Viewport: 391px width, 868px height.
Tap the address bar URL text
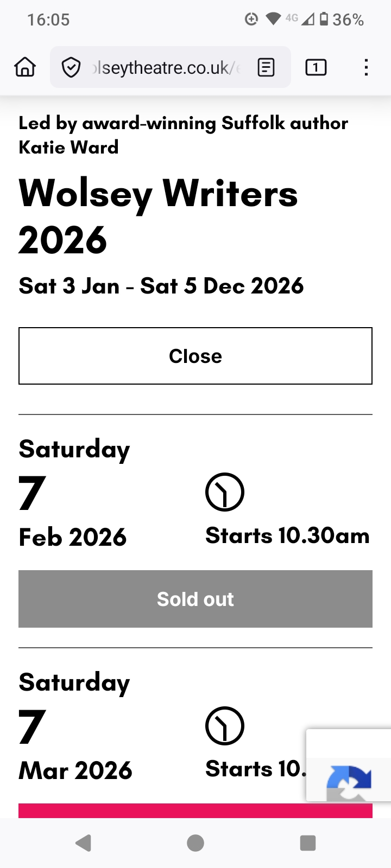166,68
